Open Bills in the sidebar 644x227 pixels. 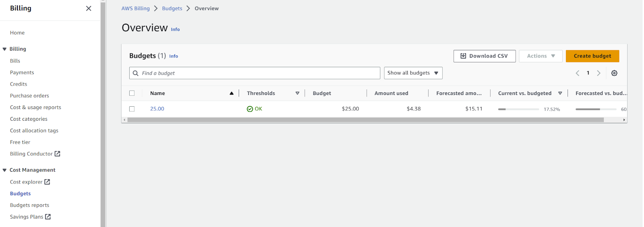click(x=15, y=61)
